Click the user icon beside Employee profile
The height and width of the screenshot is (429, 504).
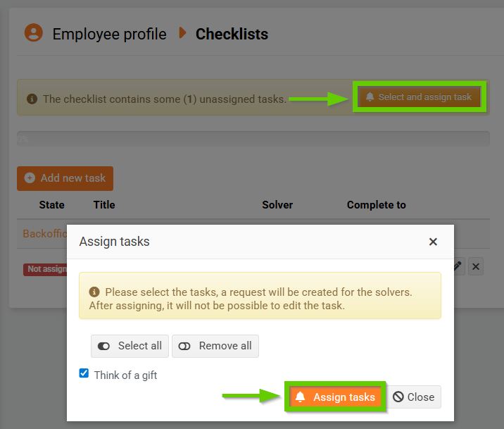[x=33, y=33]
